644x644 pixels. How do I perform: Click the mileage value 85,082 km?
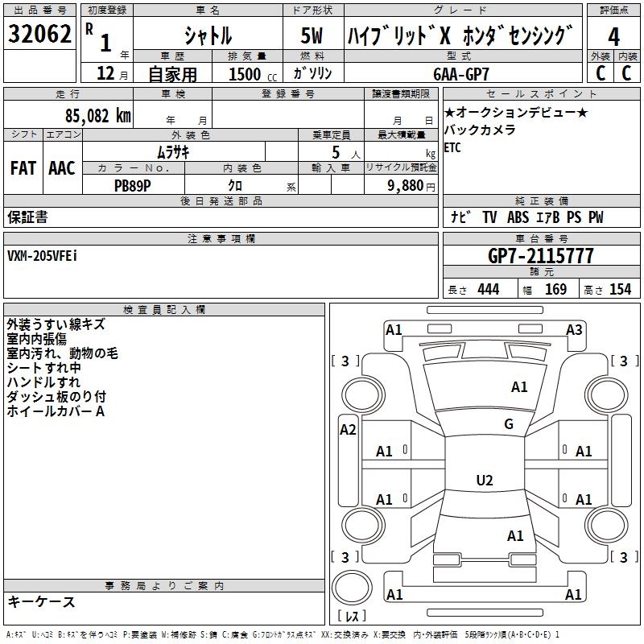pos(97,115)
